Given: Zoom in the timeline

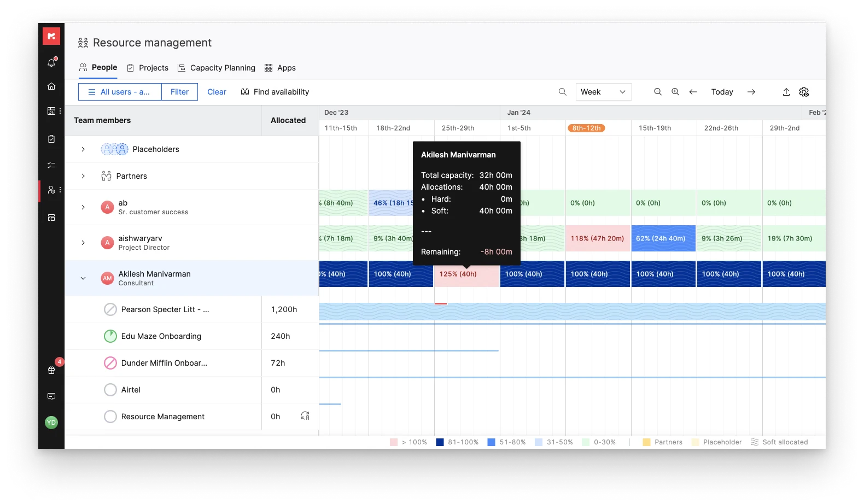Looking at the screenshot, I should [x=675, y=92].
